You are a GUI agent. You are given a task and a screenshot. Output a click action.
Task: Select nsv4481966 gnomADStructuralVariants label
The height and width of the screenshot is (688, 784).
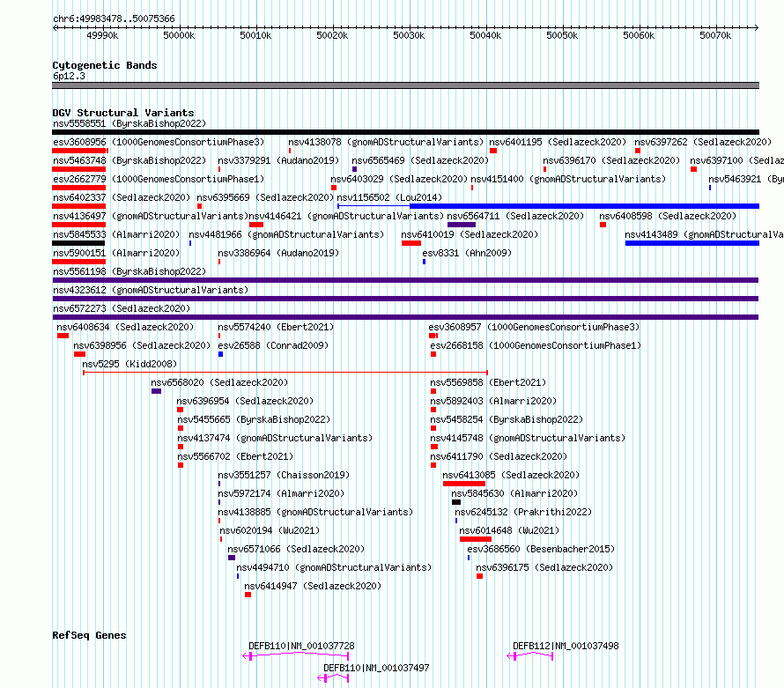tap(286, 234)
